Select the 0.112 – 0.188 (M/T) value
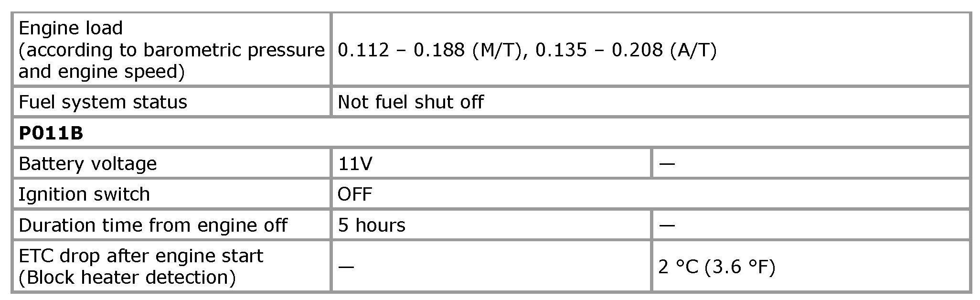 (x=428, y=50)
